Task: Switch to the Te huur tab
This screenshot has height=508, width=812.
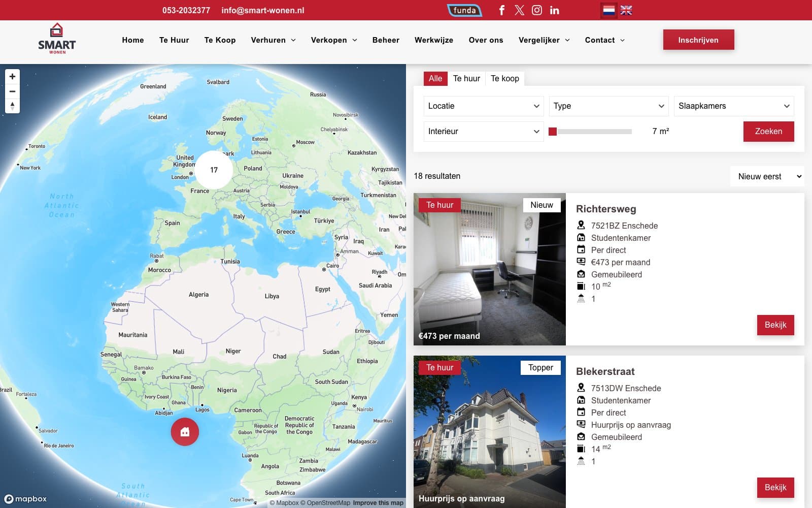Action: click(466, 78)
